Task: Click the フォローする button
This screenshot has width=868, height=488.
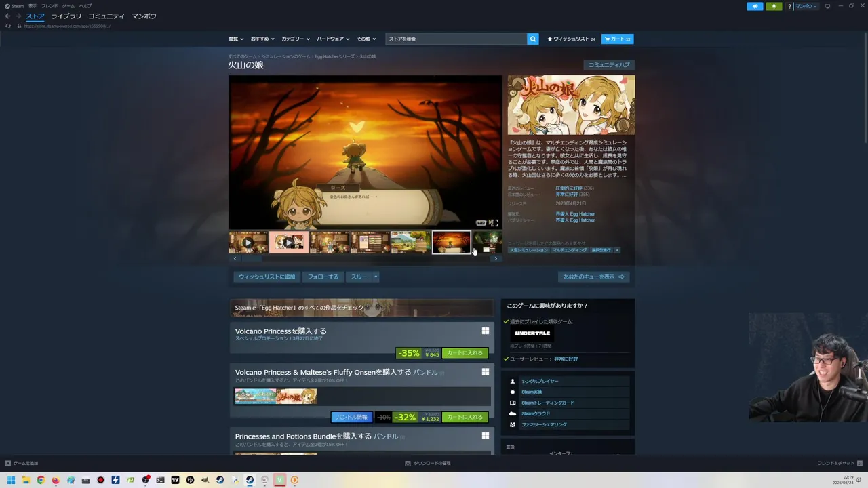Action: pyautogui.click(x=323, y=277)
